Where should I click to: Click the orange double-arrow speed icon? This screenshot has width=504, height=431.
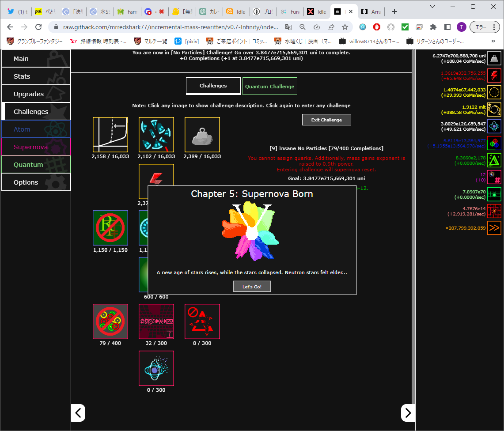pyautogui.click(x=494, y=228)
